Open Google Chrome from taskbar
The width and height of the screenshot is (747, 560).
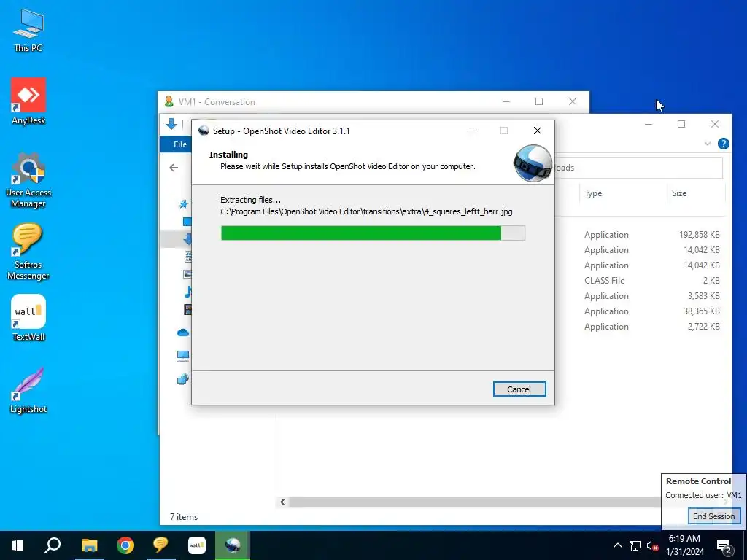125,545
